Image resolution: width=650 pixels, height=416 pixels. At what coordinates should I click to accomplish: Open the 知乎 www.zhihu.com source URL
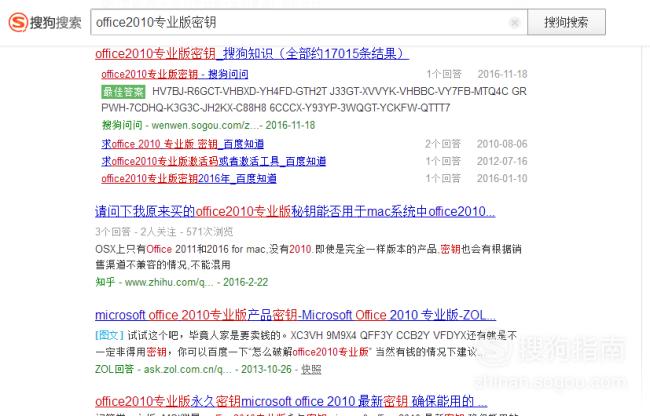click(x=182, y=282)
